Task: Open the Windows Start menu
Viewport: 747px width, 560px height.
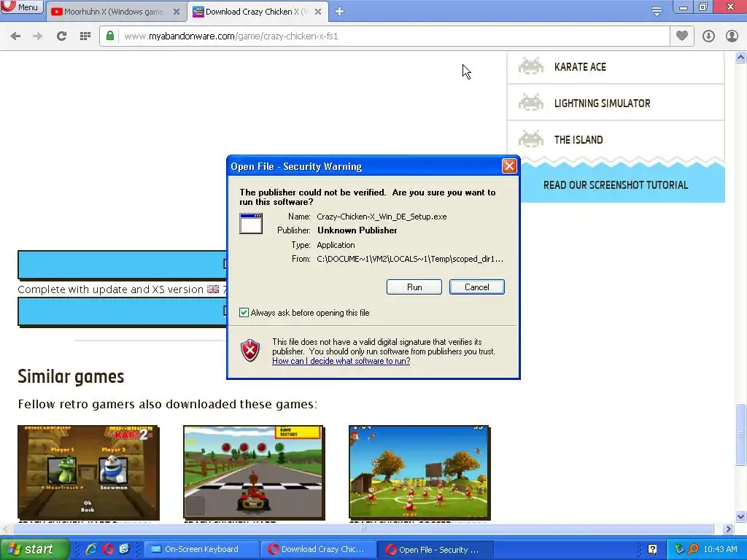Action: pos(34,549)
